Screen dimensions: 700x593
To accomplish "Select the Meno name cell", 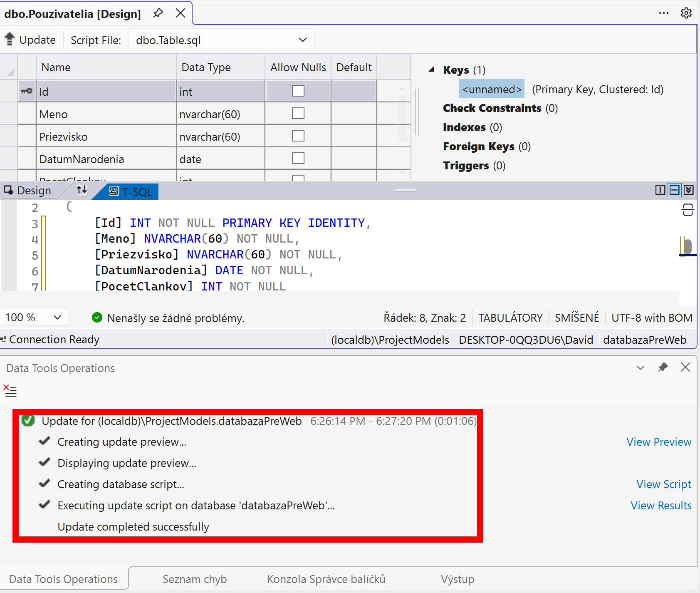I will [106, 114].
